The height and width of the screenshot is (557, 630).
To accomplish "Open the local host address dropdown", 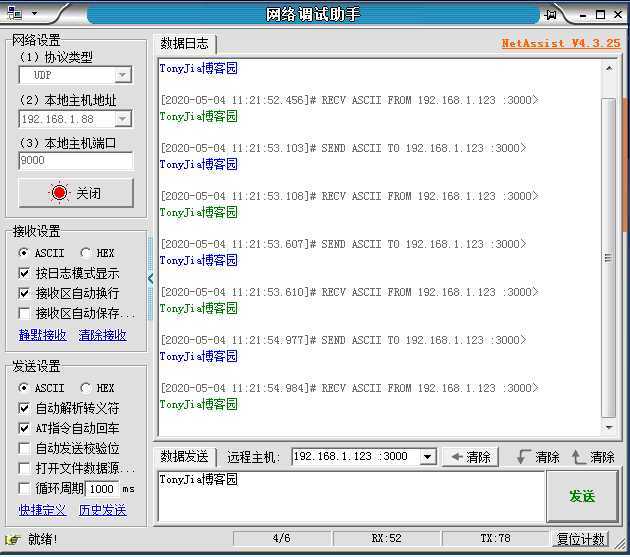I will pyautogui.click(x=123, y=119).
